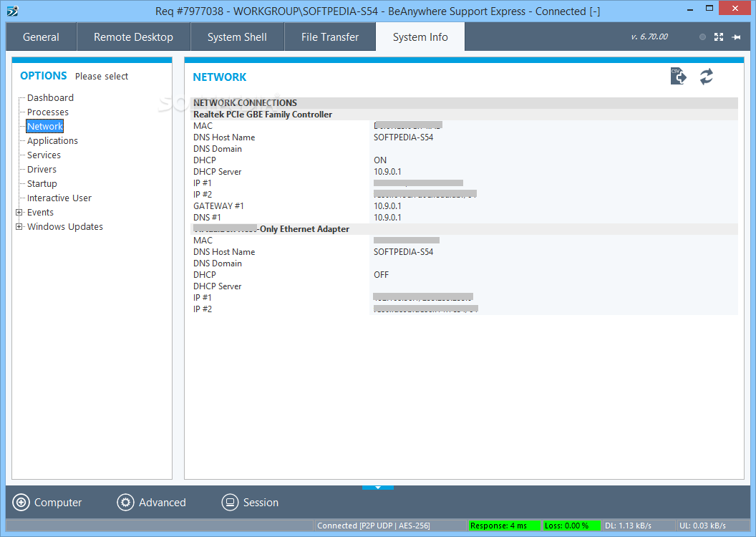Switch to the File Transfer tab

tap(330, 37)
